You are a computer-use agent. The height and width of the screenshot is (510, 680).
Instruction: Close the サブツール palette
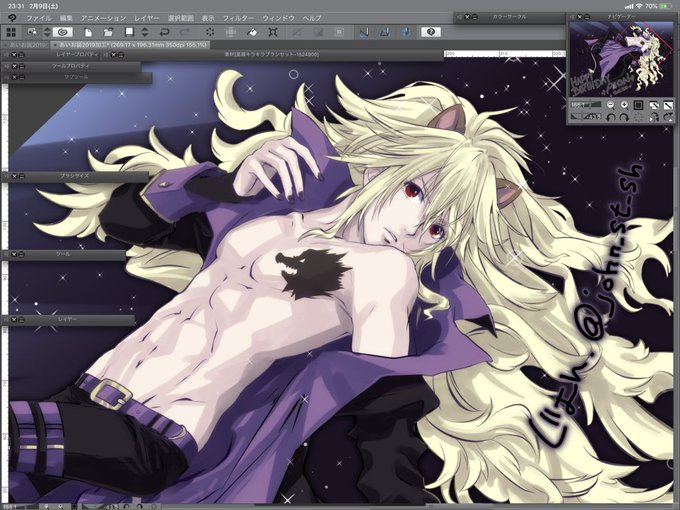click(x=14, y=77)
